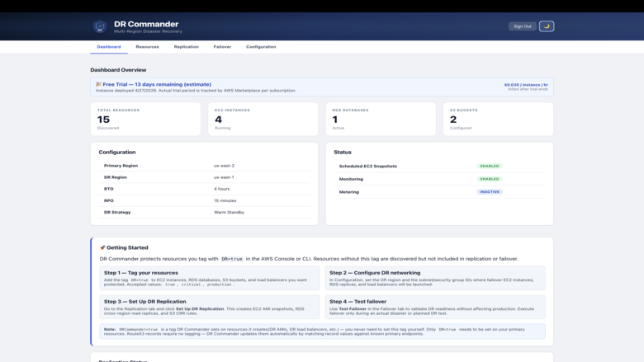This screenshot has width=644, height=362.
Task: Open the Dashboard tab
Action: (x=109, y=47)
